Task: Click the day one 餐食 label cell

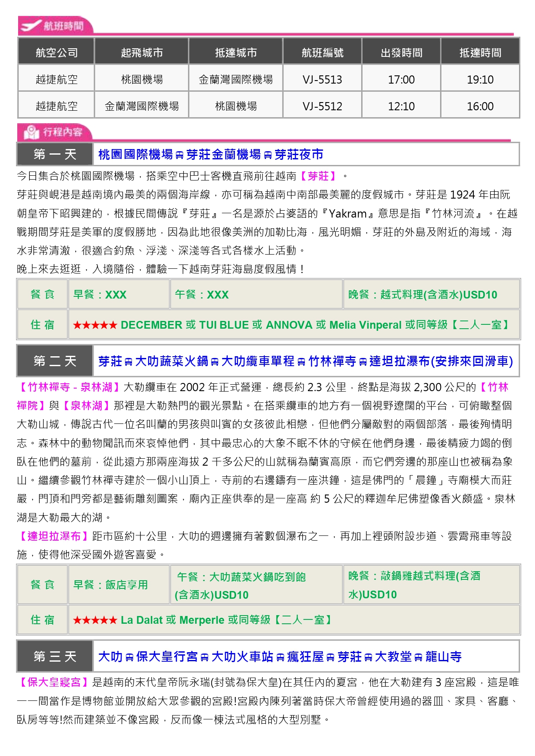Action: pos(42,294)
